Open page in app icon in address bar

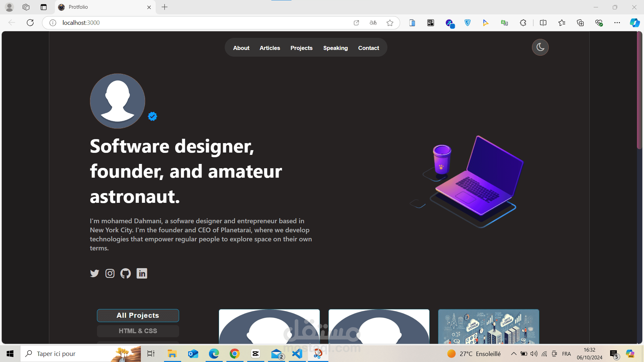(356, 23)
